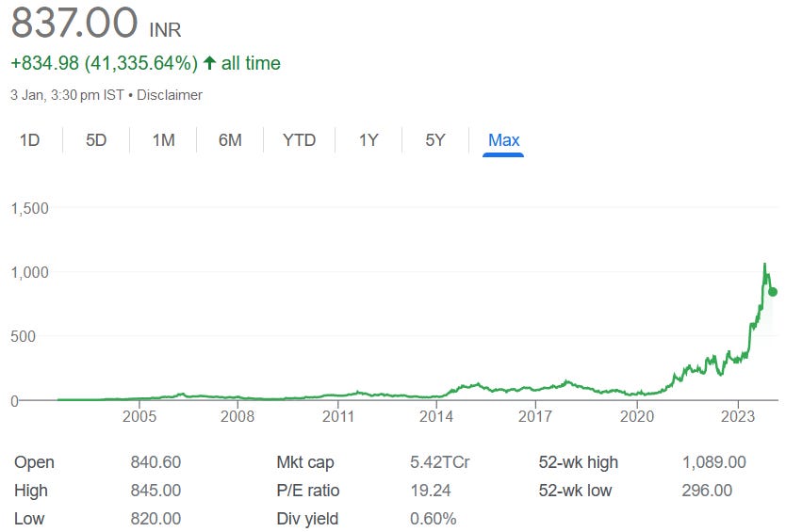Open the Max range tab
Image resolution: width=786 pixels, height=532 pixels.
[504, 140]
